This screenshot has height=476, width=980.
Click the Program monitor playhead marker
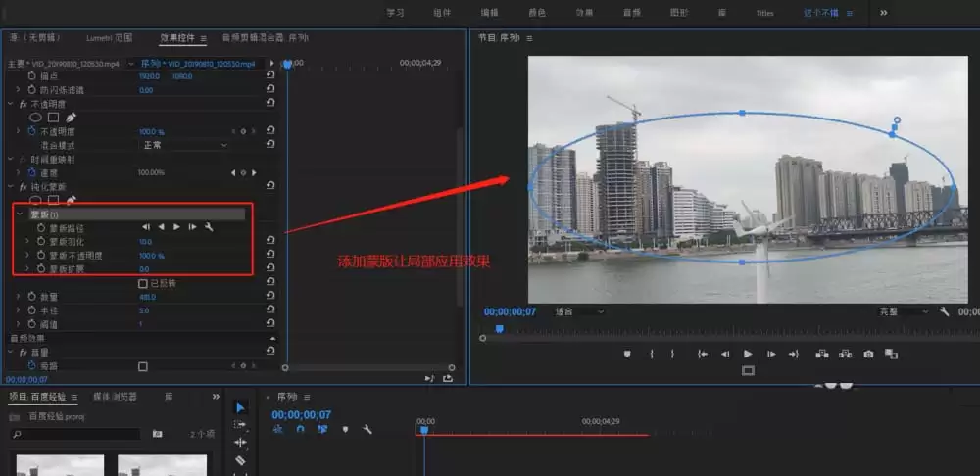[500, 328]
